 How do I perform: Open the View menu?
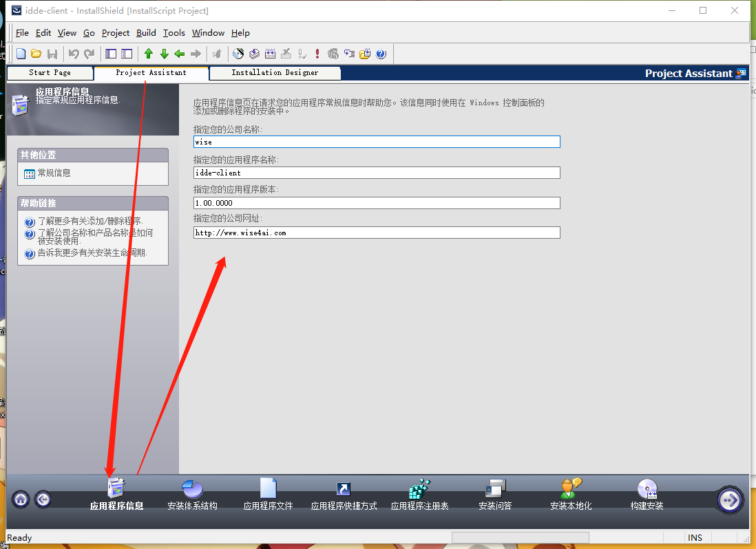(x=67, y=33)
